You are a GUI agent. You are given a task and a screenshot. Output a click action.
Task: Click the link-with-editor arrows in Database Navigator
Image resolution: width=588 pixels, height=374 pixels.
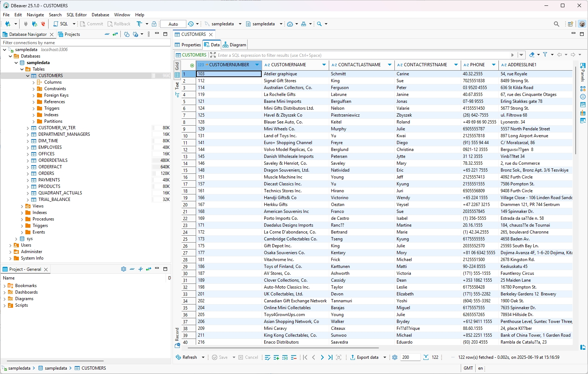click(x=115, y=34)
